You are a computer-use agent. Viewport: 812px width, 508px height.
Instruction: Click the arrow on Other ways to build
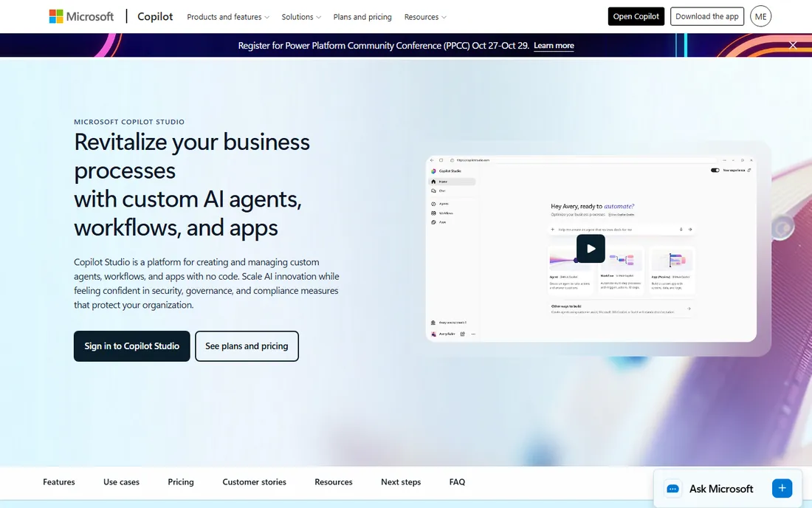point(689,309)
